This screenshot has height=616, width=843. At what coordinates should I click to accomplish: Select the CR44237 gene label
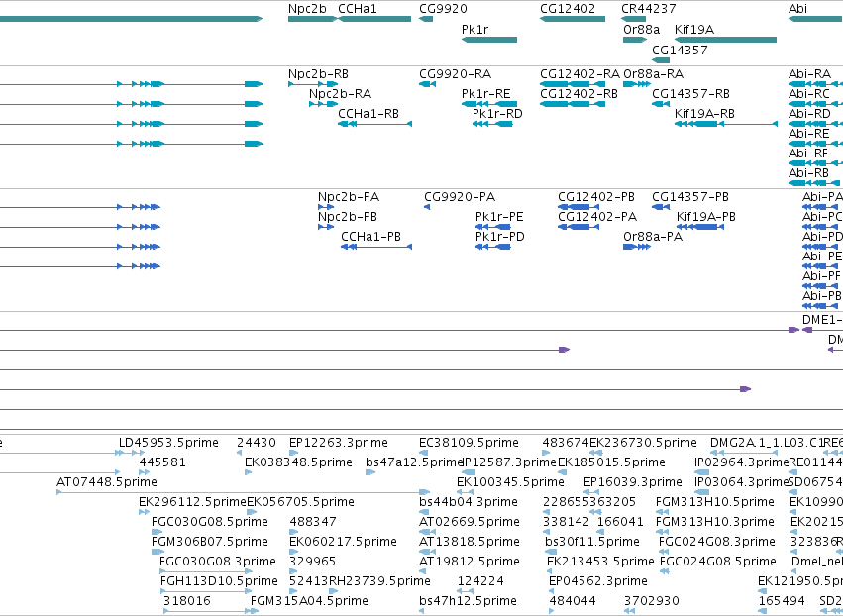pyautogui.click(x=649, y=9)
